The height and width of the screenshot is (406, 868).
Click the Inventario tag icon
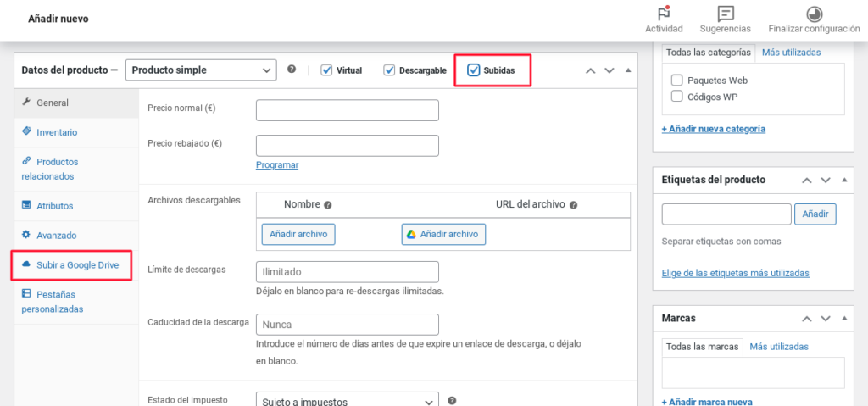coord(26,131)
